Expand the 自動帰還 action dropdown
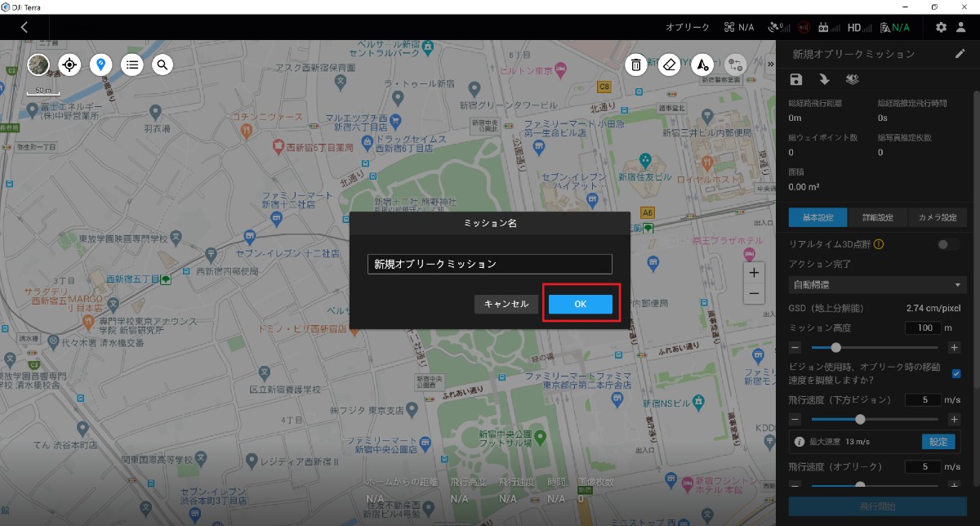The height and width of the screenshot is (526, 980). tap(877, 285)
